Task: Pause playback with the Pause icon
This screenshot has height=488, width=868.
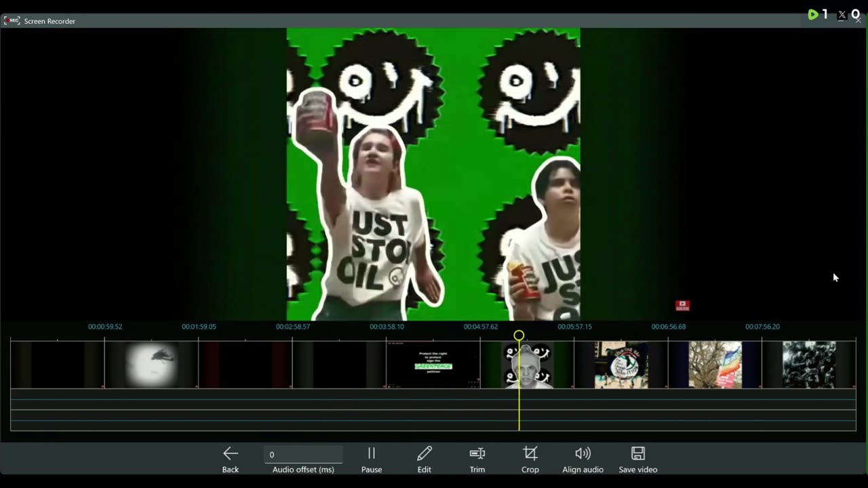Action: 372,453
